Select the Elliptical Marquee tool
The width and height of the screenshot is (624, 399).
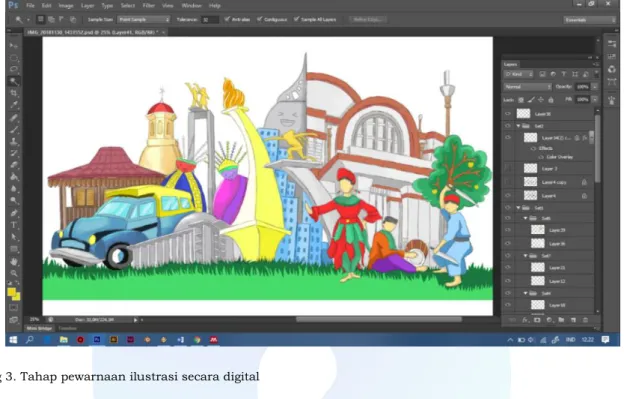(14, 58)
